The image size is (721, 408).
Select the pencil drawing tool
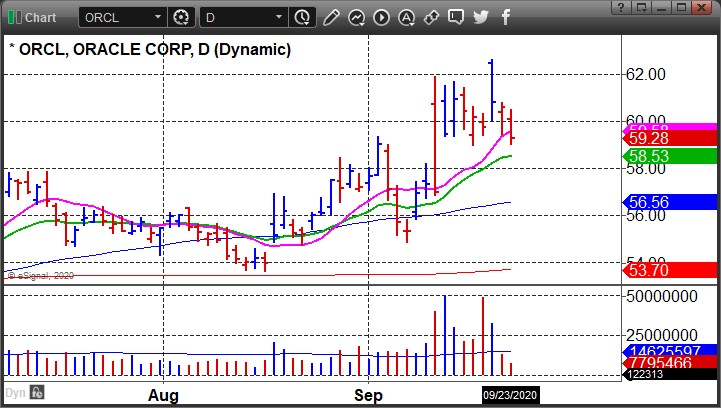point(331,17)
